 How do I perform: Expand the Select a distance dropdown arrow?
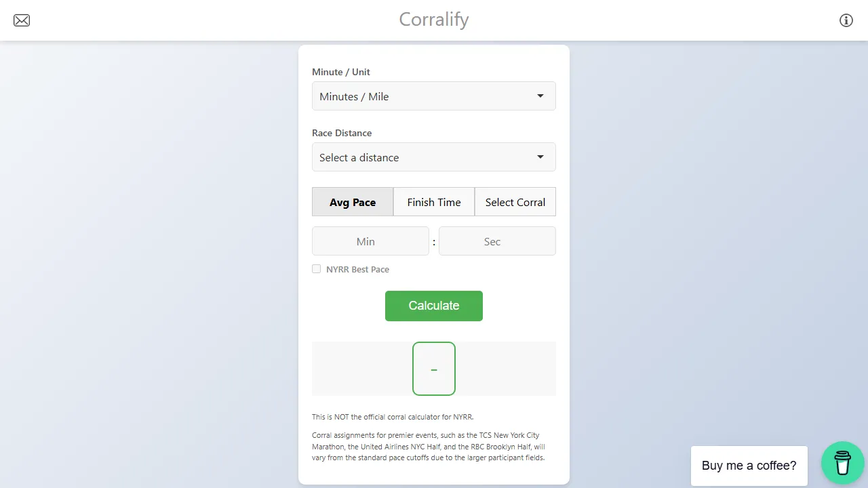click(x=540, y=157)
